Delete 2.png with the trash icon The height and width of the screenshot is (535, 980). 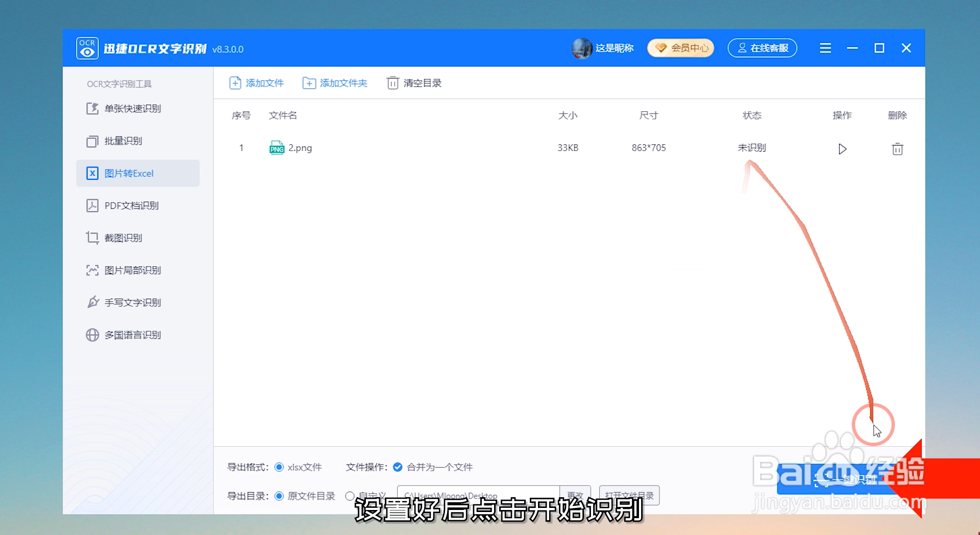[x=897, y=149]
